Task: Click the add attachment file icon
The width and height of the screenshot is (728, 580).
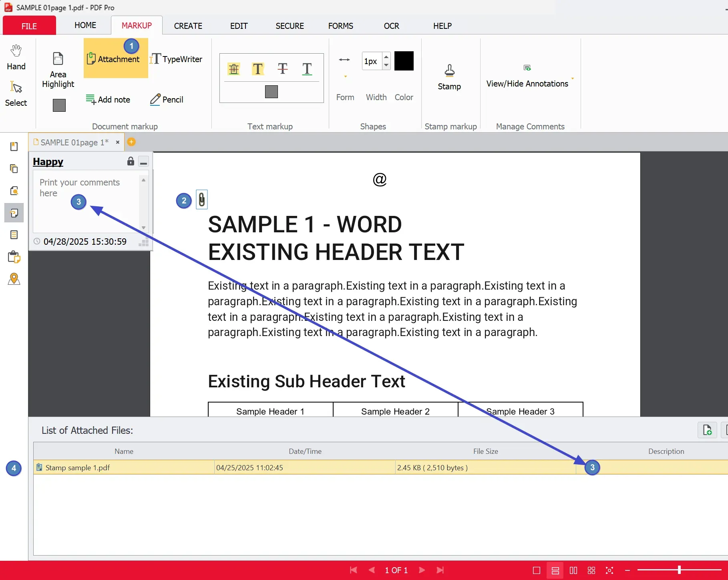Action: click(x=707, y=430)
